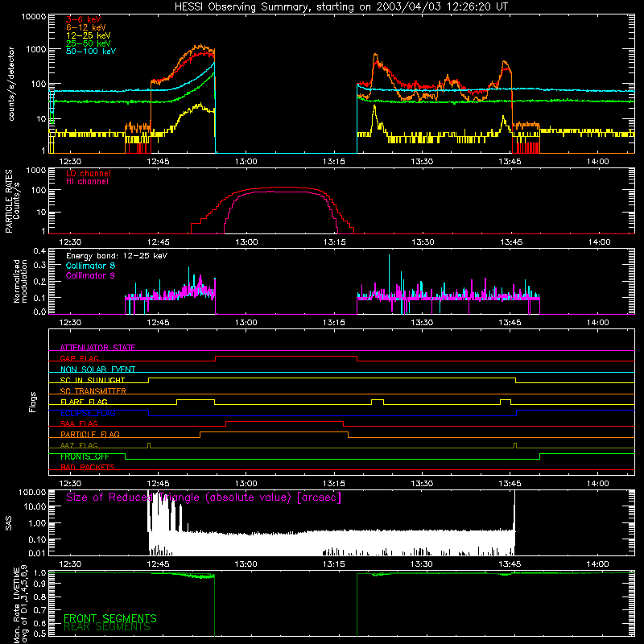Click the SAA FLAG label

(x=79, y=423)
